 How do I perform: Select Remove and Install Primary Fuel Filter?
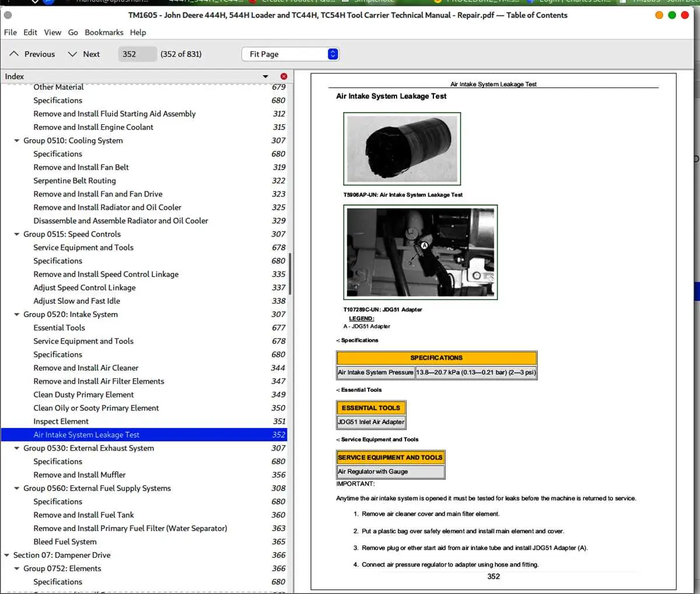130,529
